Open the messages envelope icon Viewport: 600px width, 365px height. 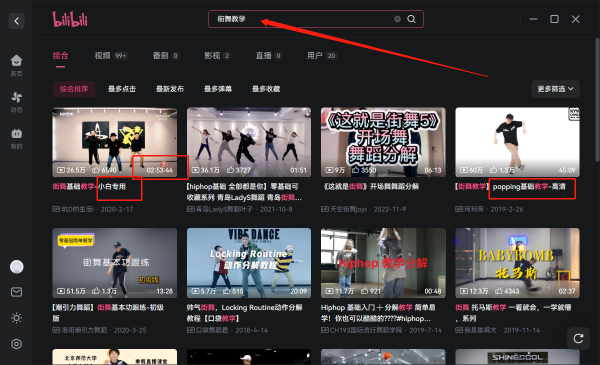16,292
